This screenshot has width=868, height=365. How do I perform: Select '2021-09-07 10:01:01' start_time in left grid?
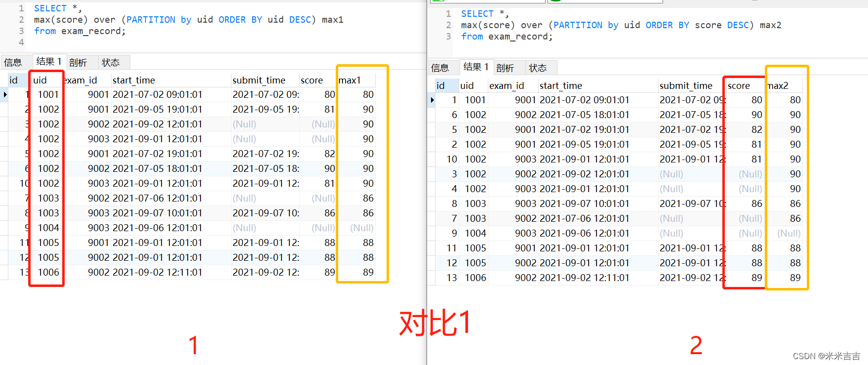(171, 213)
